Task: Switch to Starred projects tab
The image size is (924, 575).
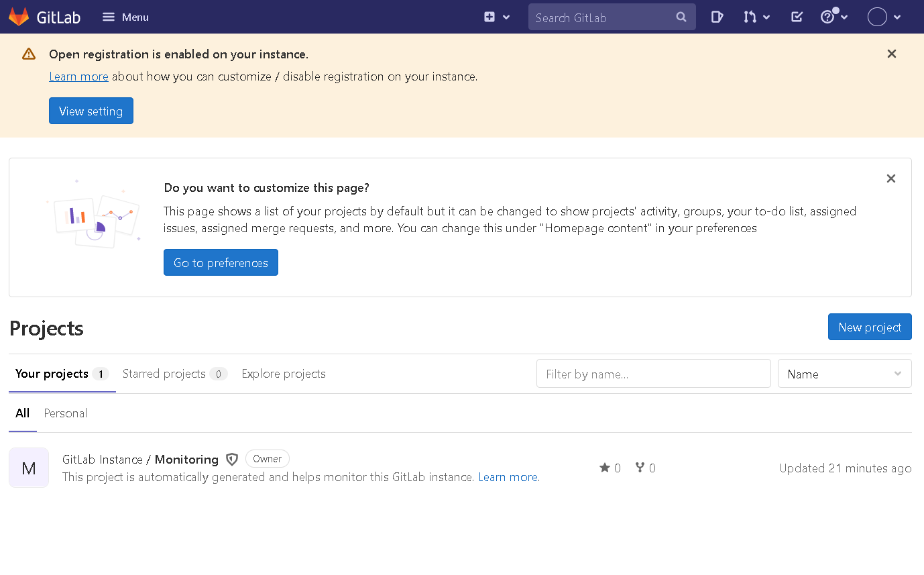Action: click(x=175, y=374)
